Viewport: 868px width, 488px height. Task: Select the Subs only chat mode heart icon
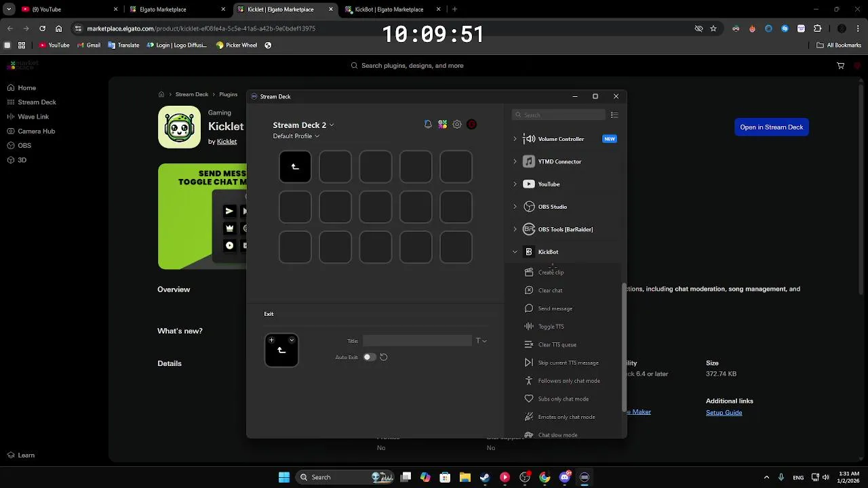[x=529, y=399]
